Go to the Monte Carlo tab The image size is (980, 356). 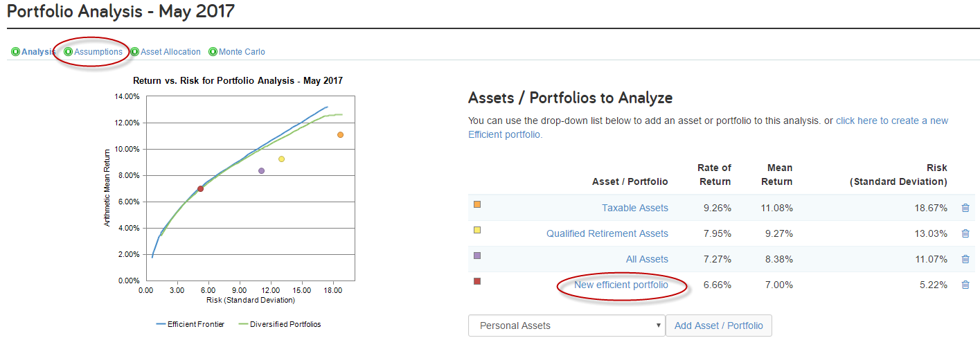(242, 52)
